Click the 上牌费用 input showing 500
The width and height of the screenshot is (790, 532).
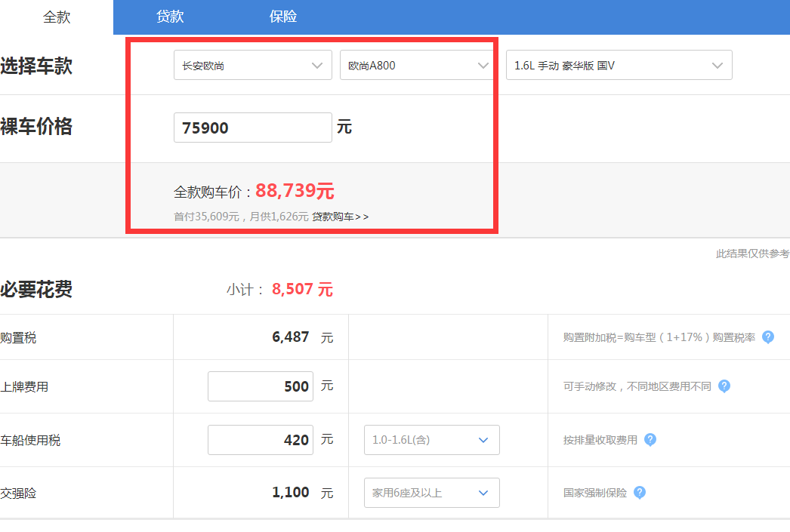click(261, 386)
